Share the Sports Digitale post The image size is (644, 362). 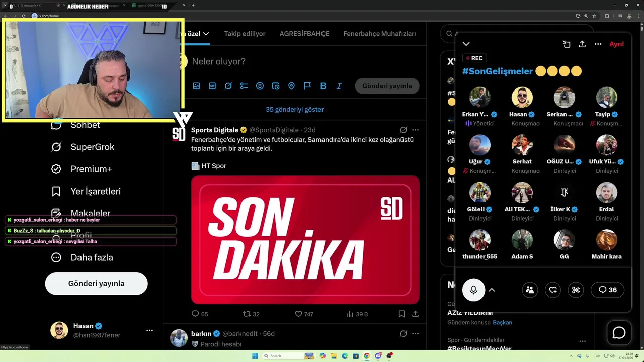[x=415, y=314]
